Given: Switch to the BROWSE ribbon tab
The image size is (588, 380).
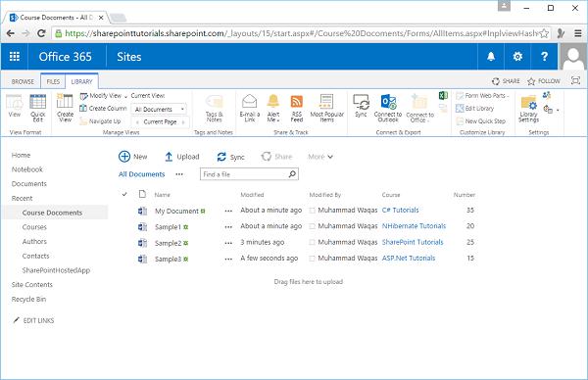Looking at the screenshot, I should point(23,81).
